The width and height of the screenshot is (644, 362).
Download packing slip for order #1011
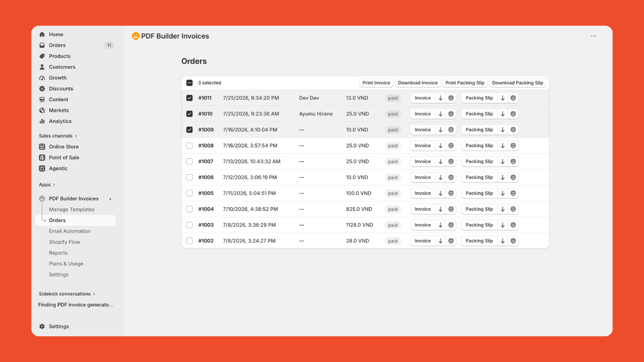point(503,98)
